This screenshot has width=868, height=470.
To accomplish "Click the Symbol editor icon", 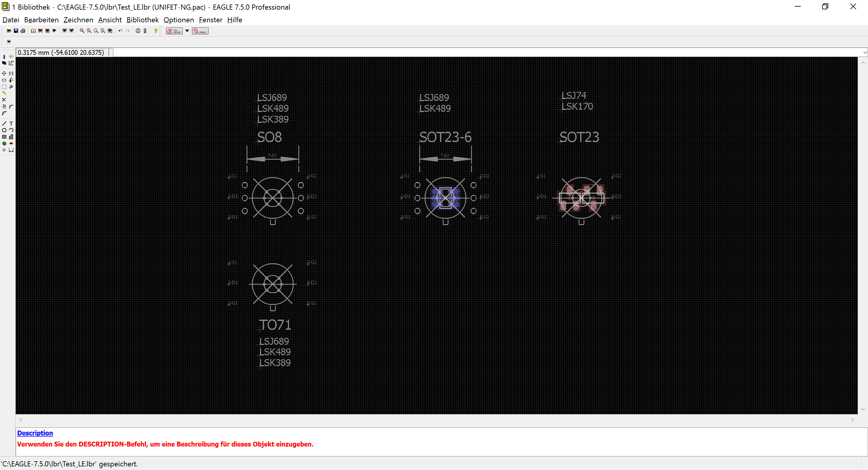I will tap(54, 31).
